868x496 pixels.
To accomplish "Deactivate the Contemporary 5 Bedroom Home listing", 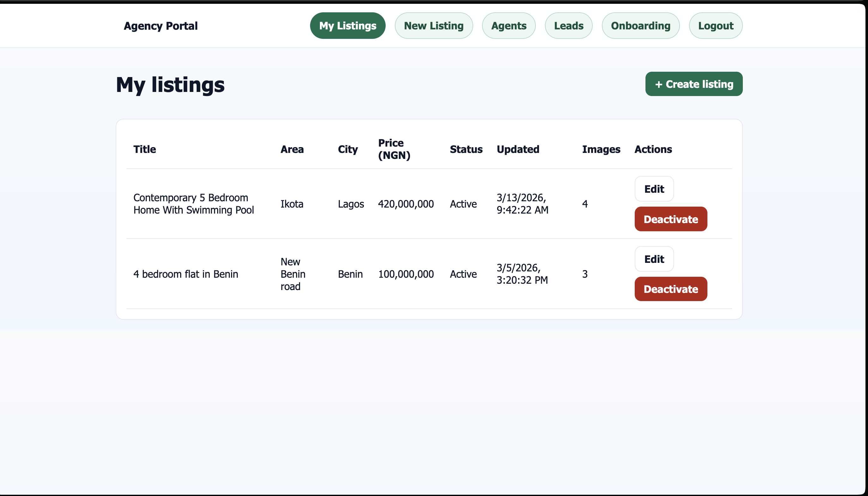I will click(x=671, y=219).
